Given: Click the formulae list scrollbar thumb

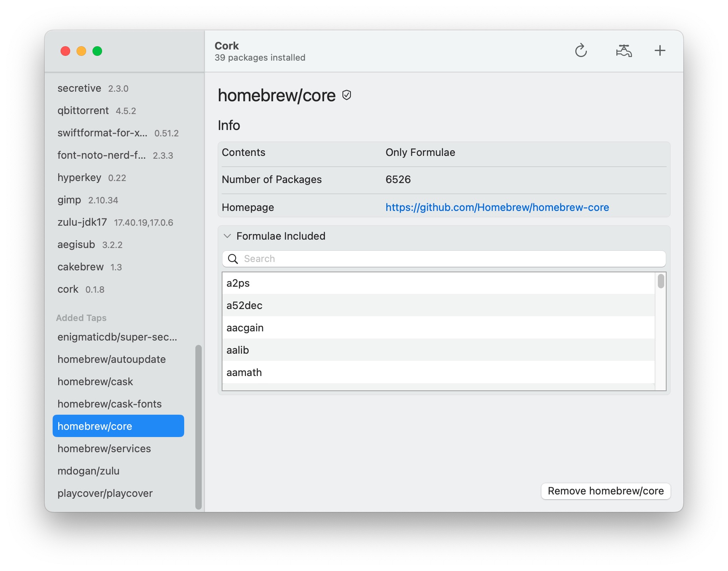Looking at the screenshot, I should [x=661, y=281].
